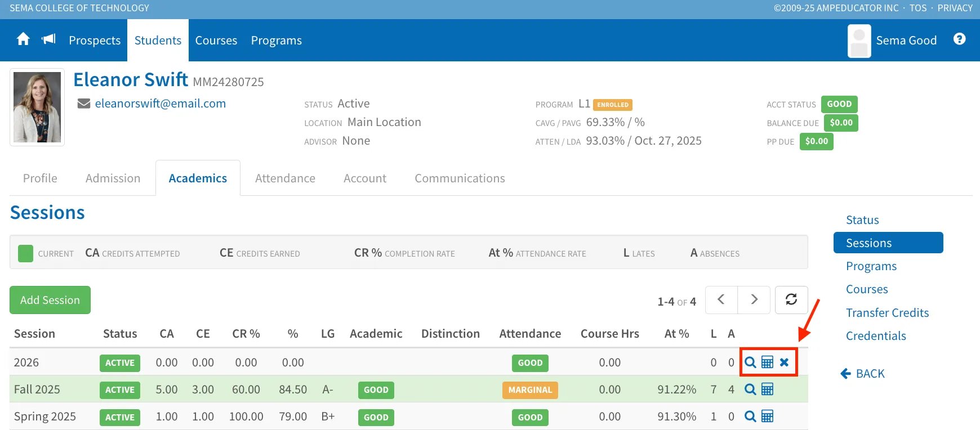Open Credentials in the side navigation
The height and width of the screenshot is (430, 980).
pyautogui.click(x=876, y=336)
